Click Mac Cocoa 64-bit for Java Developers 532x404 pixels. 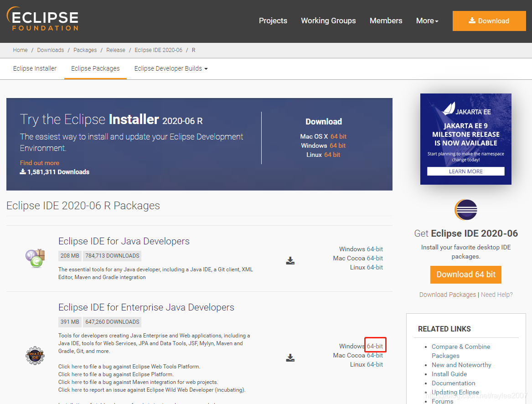coord(375,259)
